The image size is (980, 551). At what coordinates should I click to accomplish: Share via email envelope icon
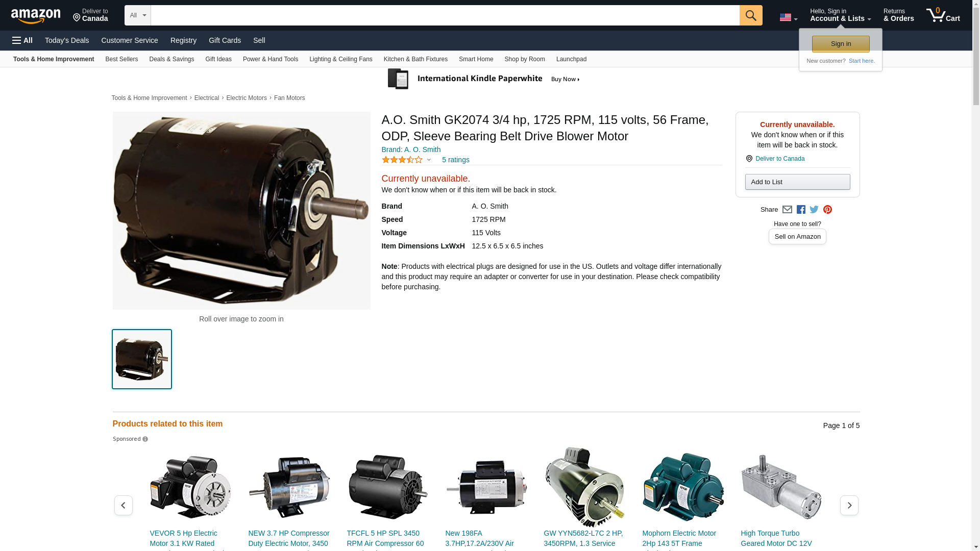(x=787, y=210)
